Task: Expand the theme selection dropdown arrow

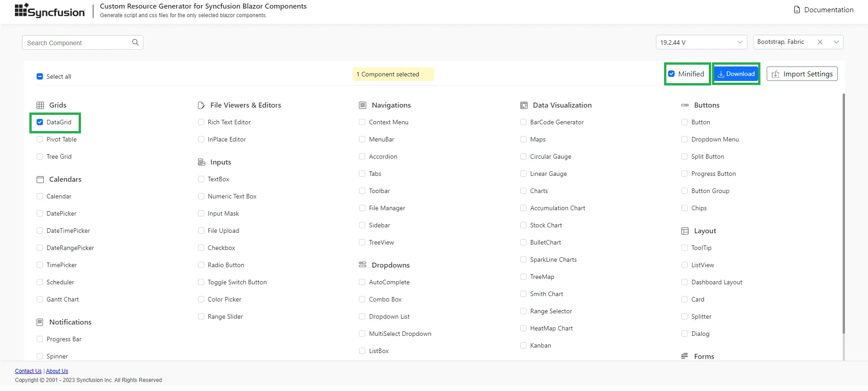Action: (836, 42)
